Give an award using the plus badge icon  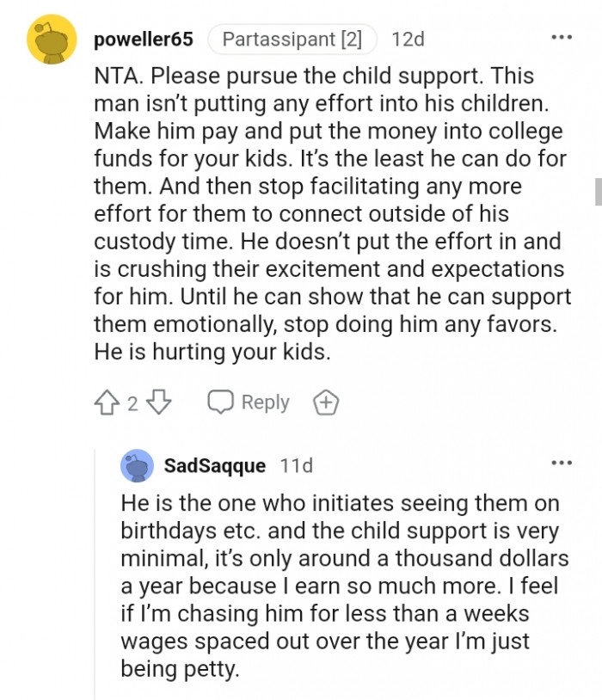point(326,402)
